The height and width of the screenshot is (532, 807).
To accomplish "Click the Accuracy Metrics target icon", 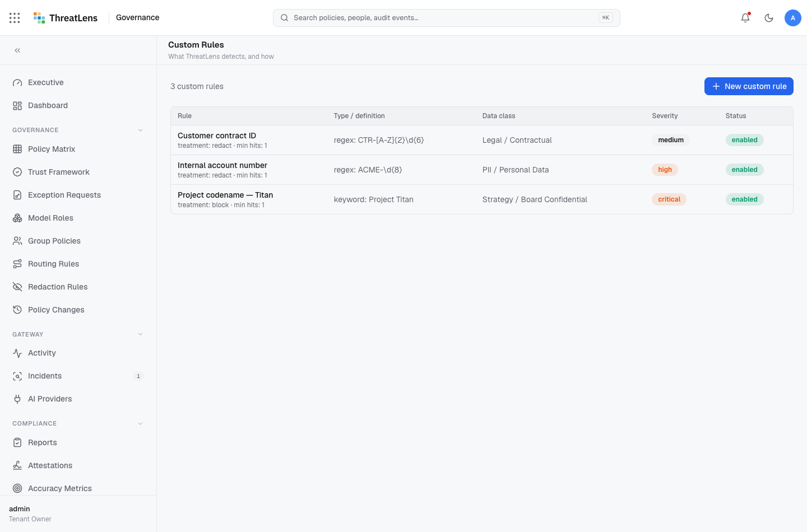I will [17, 489].
